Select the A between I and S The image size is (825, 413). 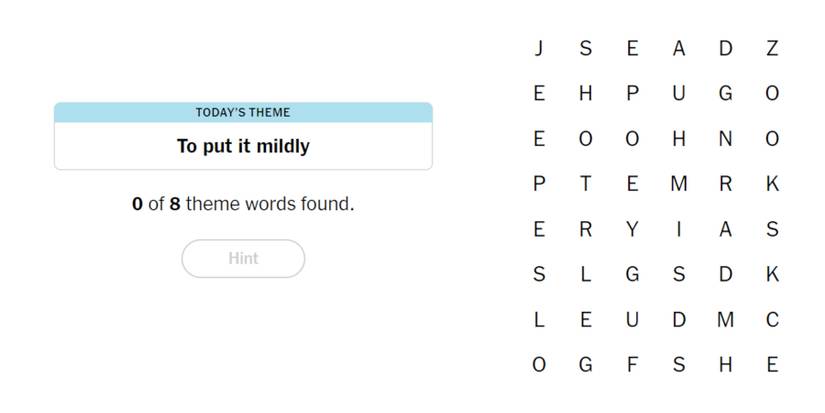tap(725, 229)
